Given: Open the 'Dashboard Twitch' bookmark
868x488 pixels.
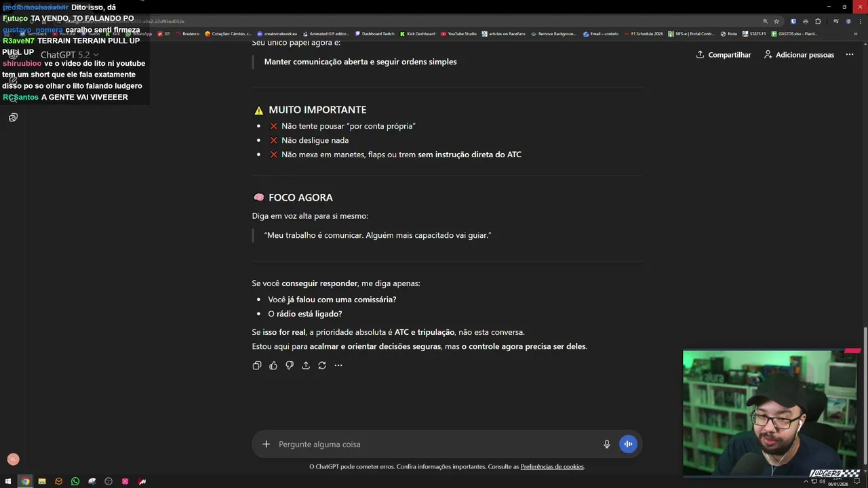Looking at the screenshot, I should coord(374,33).
